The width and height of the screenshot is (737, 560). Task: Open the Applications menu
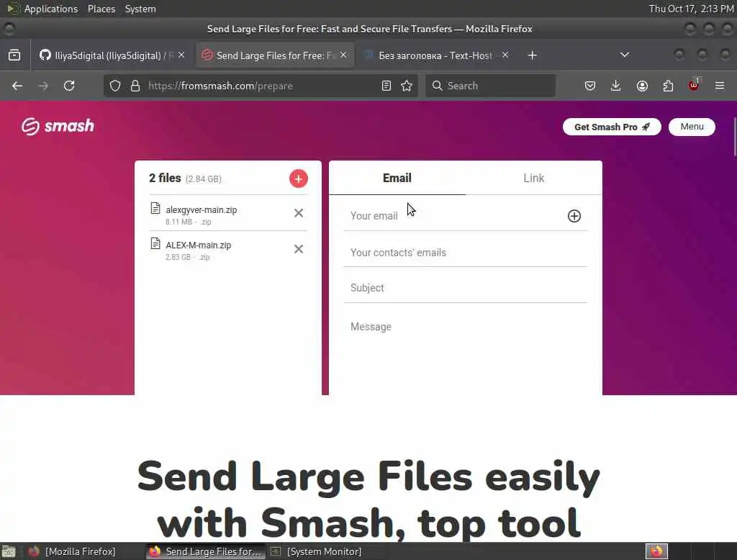[42, 9]
